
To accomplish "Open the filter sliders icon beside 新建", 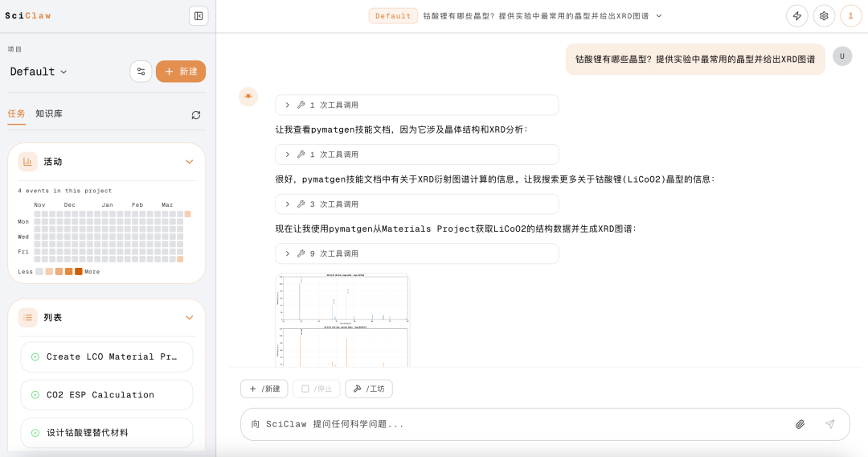I will [141, 72].
